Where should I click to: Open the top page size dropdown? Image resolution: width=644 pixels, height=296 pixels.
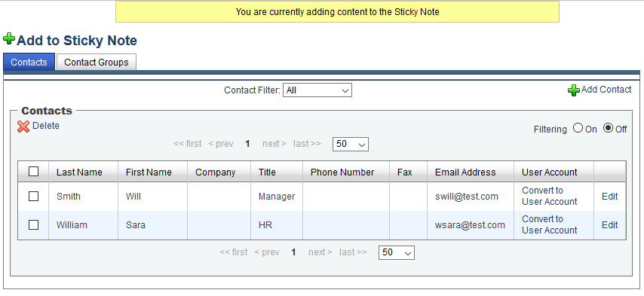point(351,144)
